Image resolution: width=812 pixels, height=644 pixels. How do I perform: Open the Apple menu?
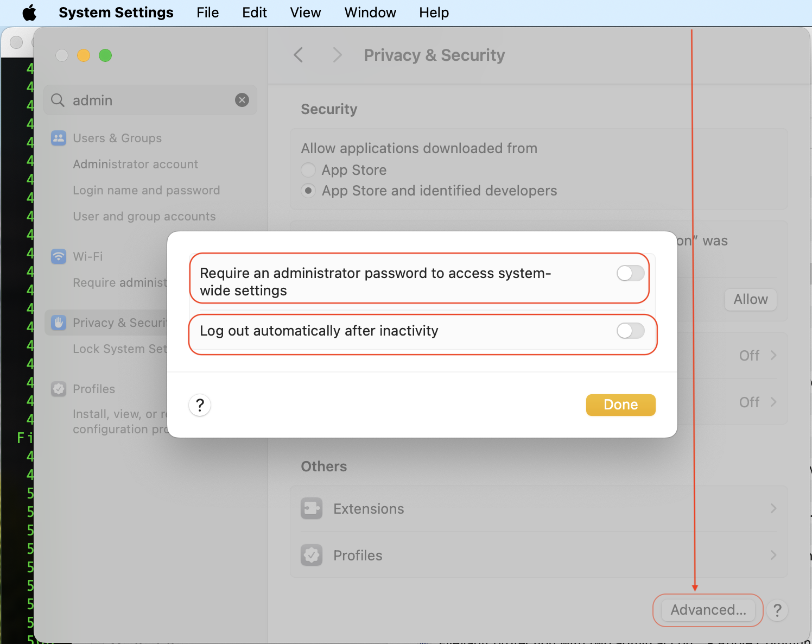(x=29, y=12)
